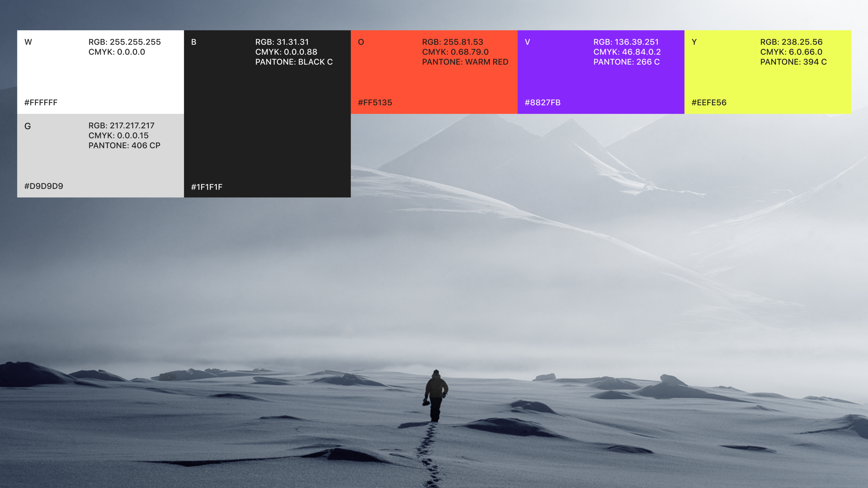This screenshot has height=488, width=868.
Task: Click the PANTONE: 406 CP text
Action: (x=124, y=146)
